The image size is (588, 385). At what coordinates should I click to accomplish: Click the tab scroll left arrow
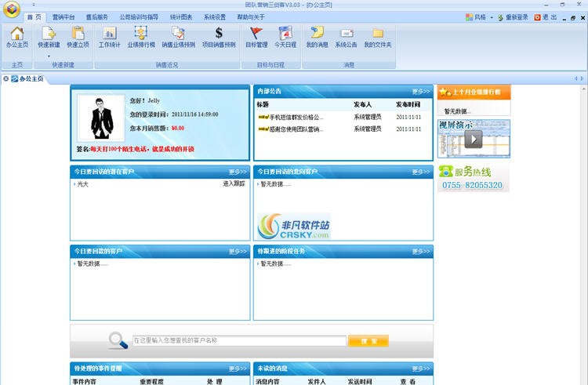point(575,78)
